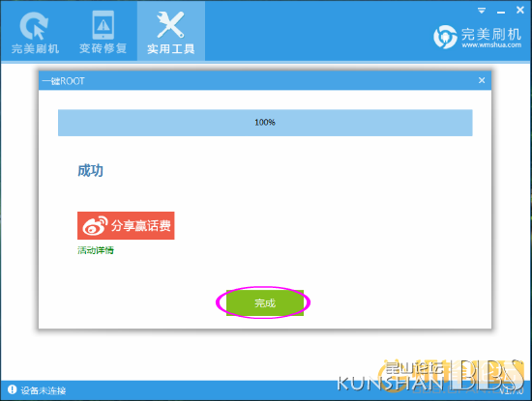532x401 pixels.
Task: Click the 变砖修复 tablet warning icon
Action: click(103, 25)
